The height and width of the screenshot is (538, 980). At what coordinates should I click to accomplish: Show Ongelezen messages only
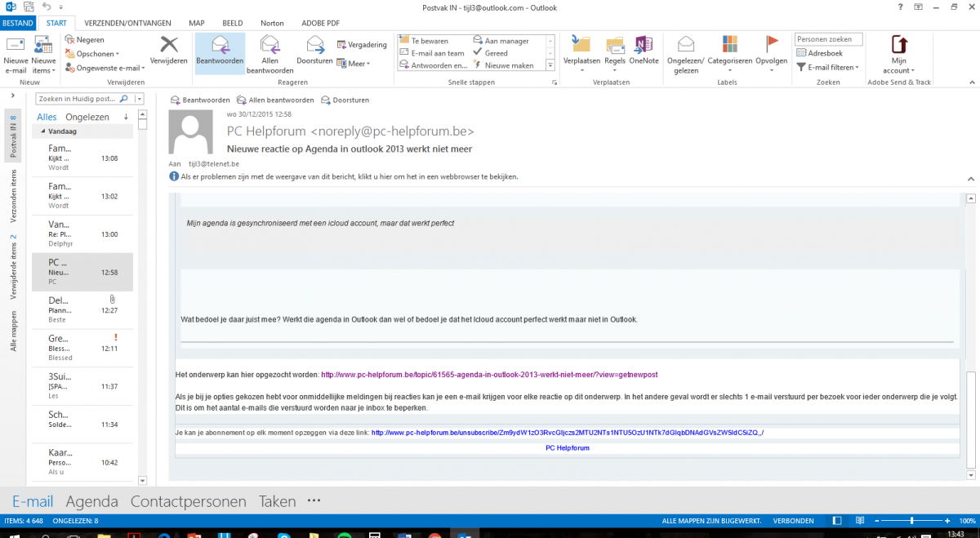[x=87, y=117]
